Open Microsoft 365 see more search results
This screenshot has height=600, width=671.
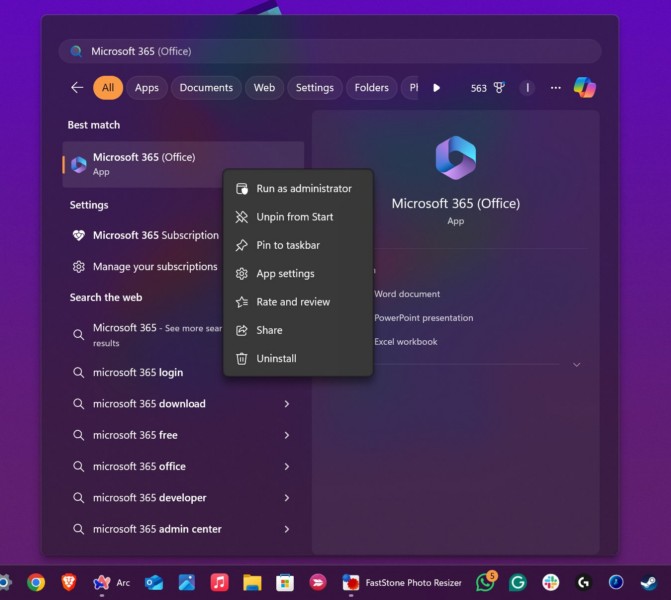coord(145,335)
